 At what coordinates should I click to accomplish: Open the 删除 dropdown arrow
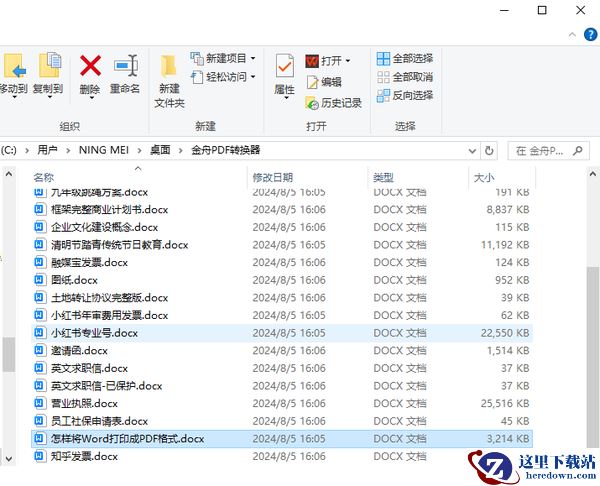coord(91,97)
